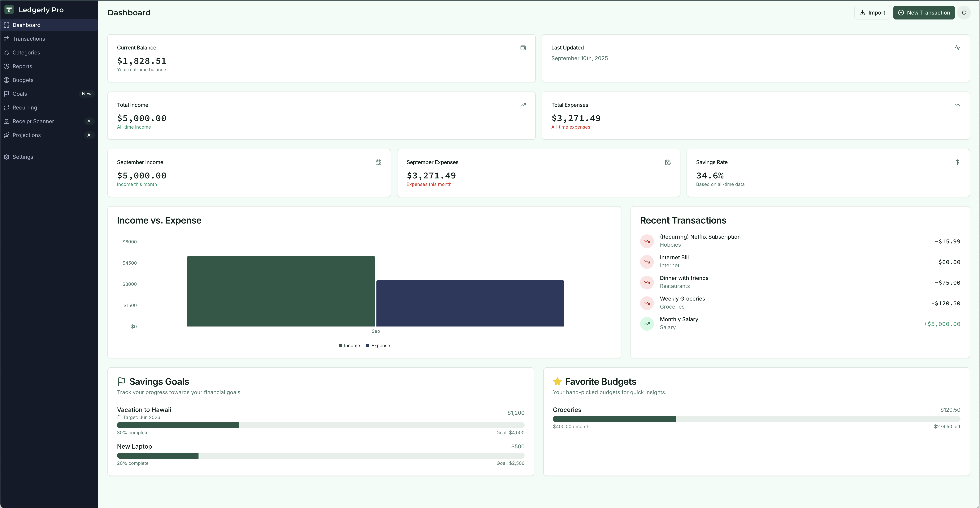
Task: Open the Reports section from sidebar
Action: [x=22, y=66]
